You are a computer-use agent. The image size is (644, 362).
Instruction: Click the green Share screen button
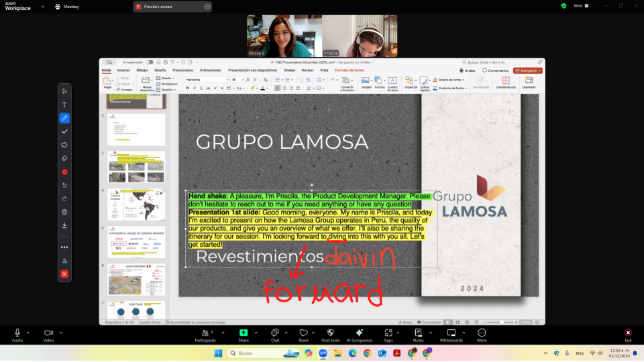pyautogui.click(x=244, y=335)
